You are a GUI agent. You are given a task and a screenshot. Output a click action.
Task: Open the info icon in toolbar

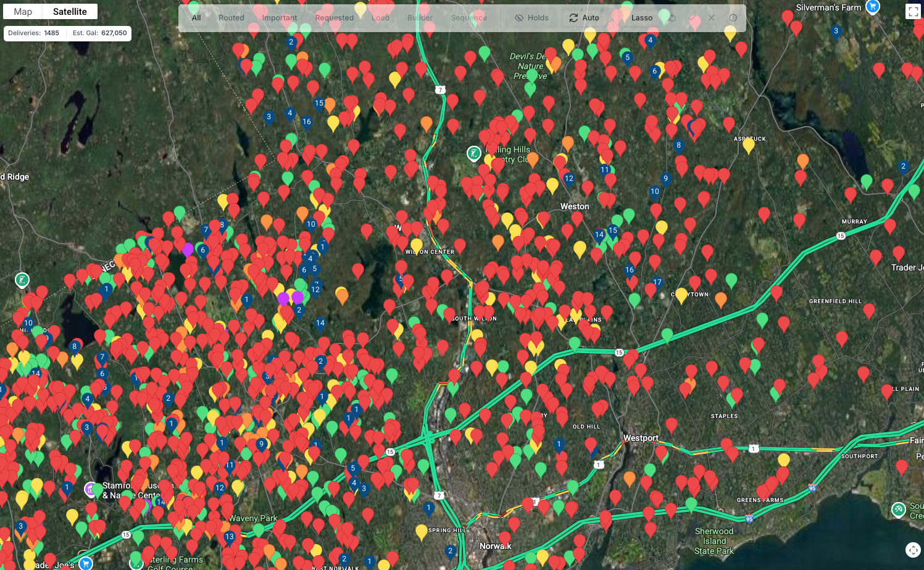point(733,18)
